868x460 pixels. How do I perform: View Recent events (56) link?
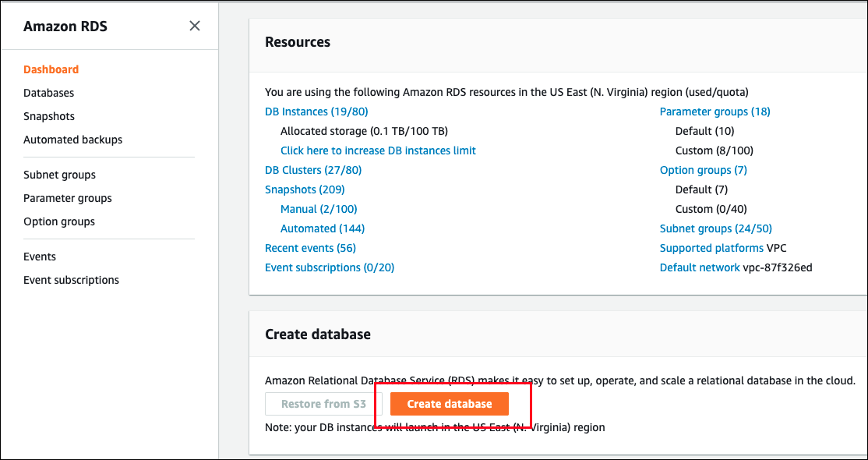[310, 248]
